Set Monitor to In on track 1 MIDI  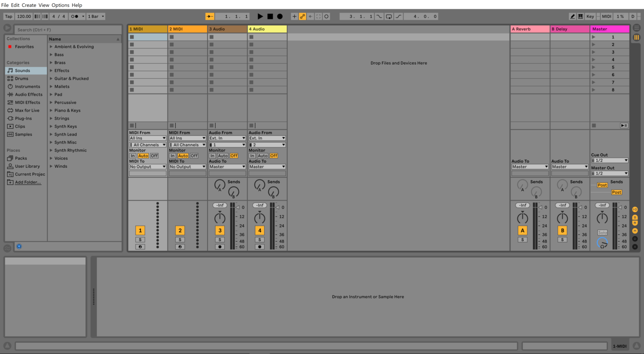tap(132, 156)
